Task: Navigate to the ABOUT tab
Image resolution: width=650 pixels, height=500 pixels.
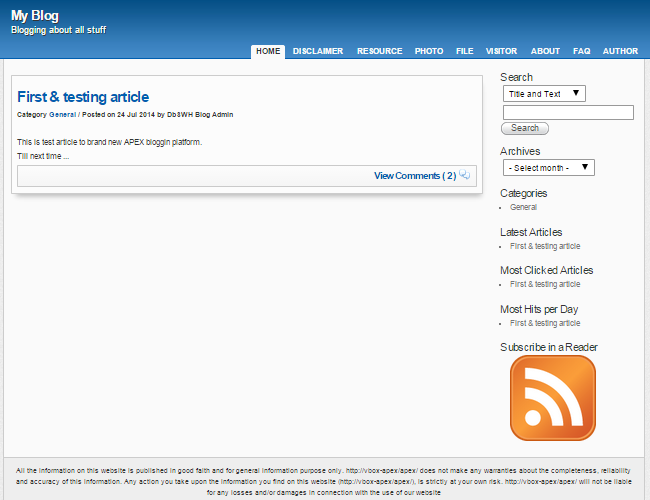Action: pos(545,51)
